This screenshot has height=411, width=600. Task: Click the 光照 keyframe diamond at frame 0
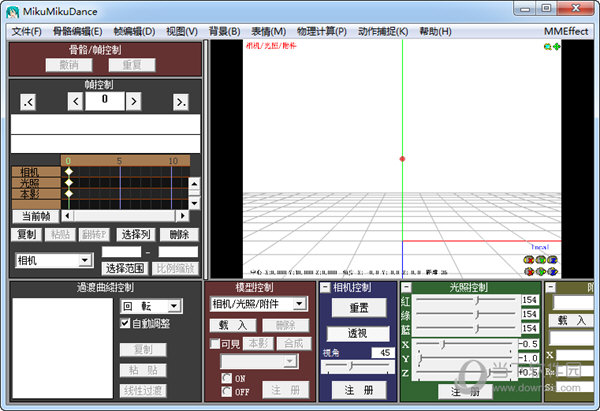tap(68, 183)
